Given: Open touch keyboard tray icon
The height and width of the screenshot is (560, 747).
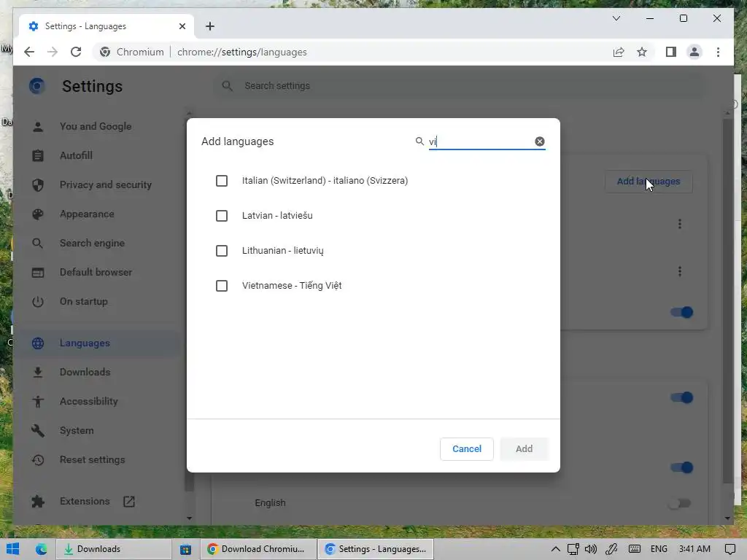Looking at the screenshot, I should (634, 549).
